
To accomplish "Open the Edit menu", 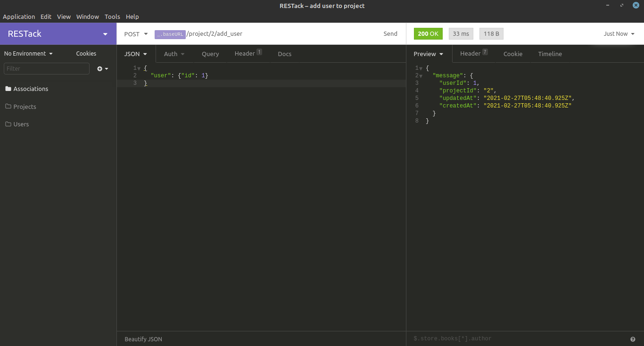I will coord(46,16).
